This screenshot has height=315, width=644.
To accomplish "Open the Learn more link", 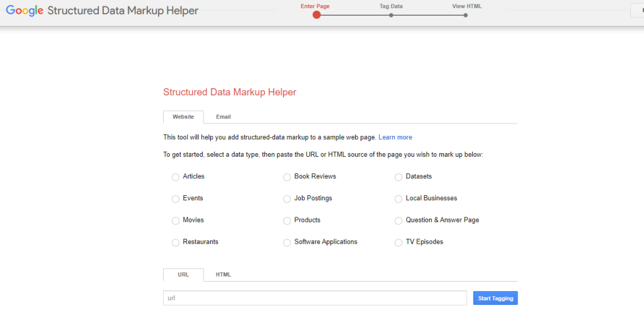I will 395,137.
